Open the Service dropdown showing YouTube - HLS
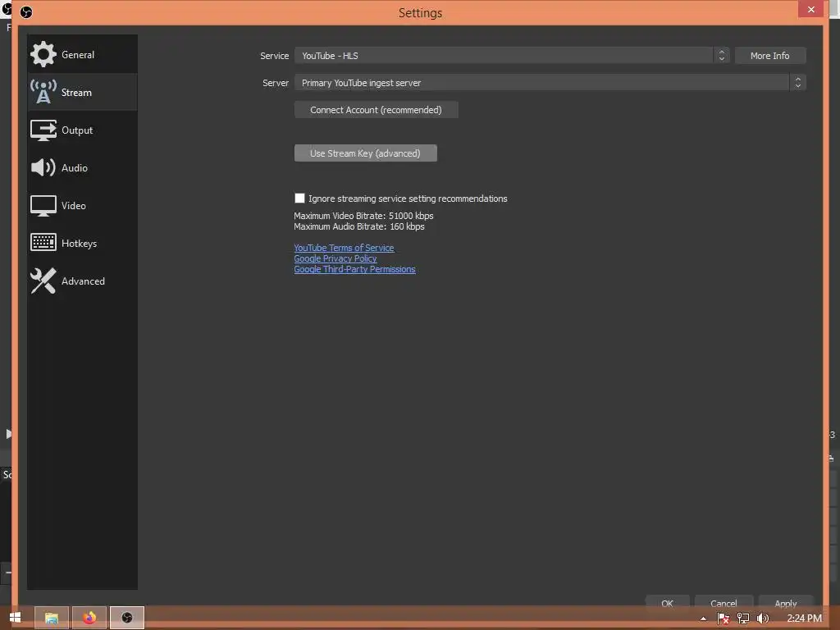This screenshot has width=840, height=630. click(512, 55)
